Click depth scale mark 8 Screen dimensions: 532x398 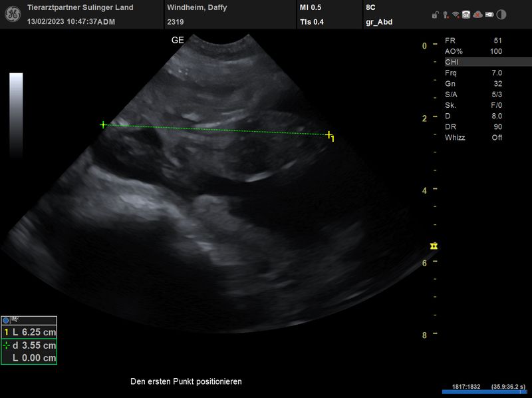tap(424, 335)
